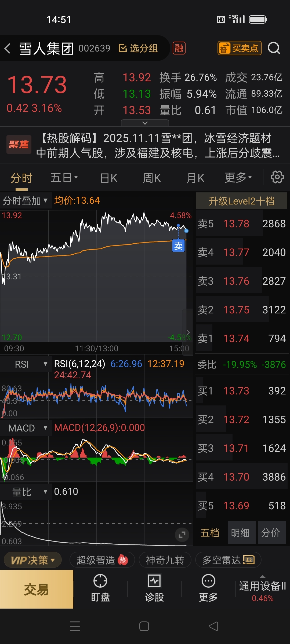Switch to the 周K tab
This screenshot has height=644, width=290.
pos(152,178)
